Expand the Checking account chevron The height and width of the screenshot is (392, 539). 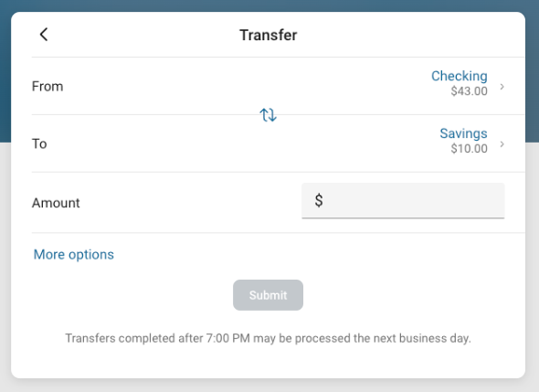click(502, 86)
